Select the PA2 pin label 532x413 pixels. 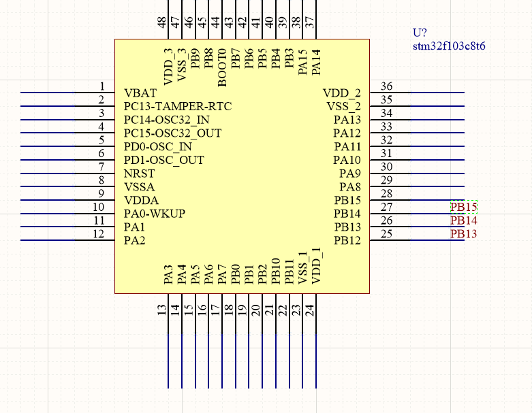click(135, 240)
